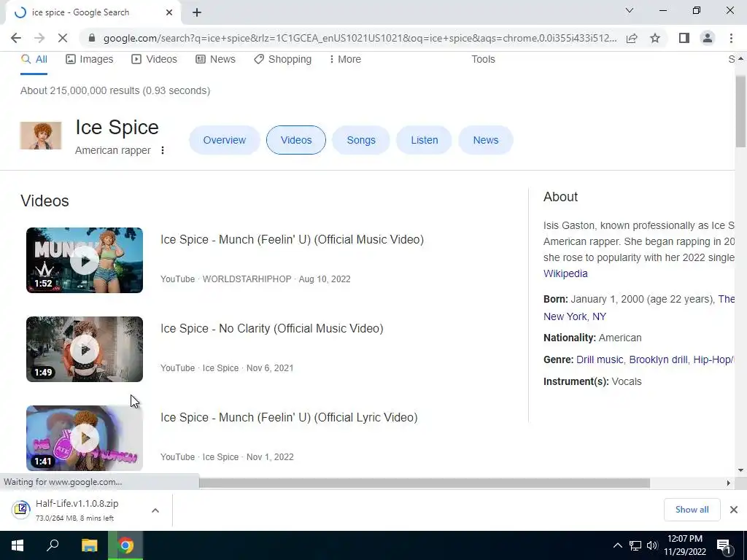Image resolution: width=747 pixels, height=560 pixels.
Task: Play the Munch Official Music Video thumbnail
Action: click(x=85, y=260)
